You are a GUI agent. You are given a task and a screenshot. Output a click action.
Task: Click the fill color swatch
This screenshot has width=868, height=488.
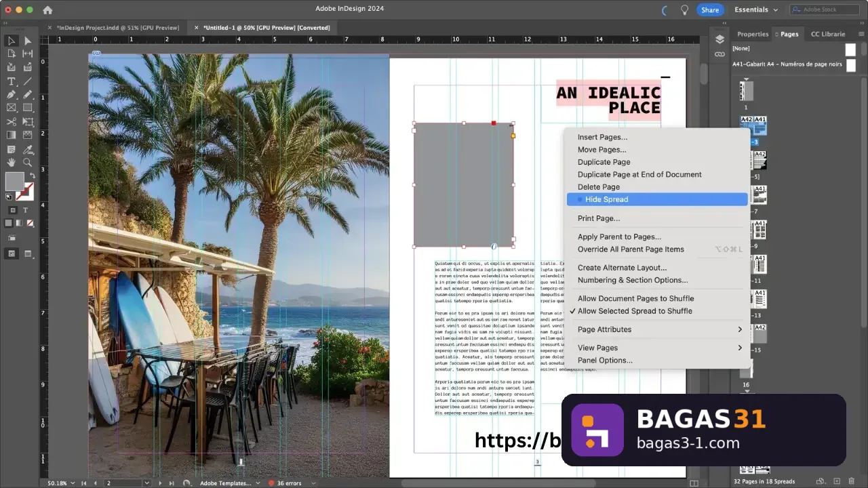[14, 182]
